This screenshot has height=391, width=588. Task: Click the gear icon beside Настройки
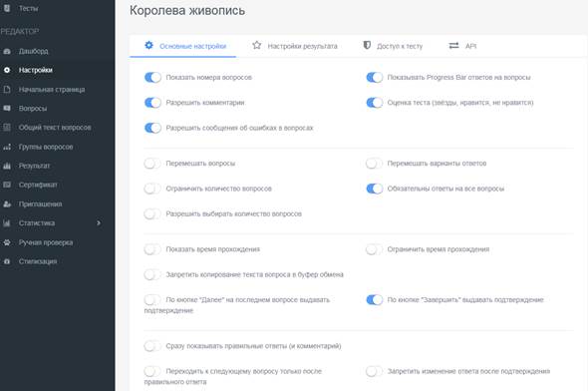point(7,70)
